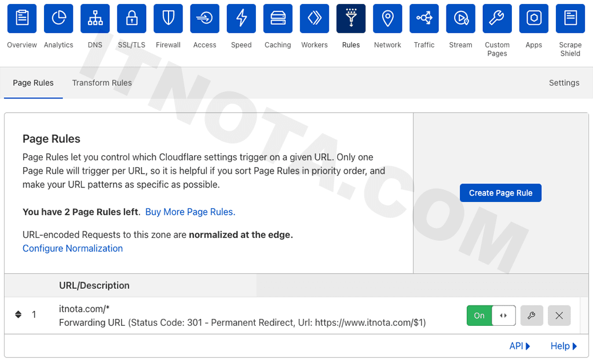Open the Configure Normalization link
Viewport: 593px width, 364px height.
click(x=72, y=248)
